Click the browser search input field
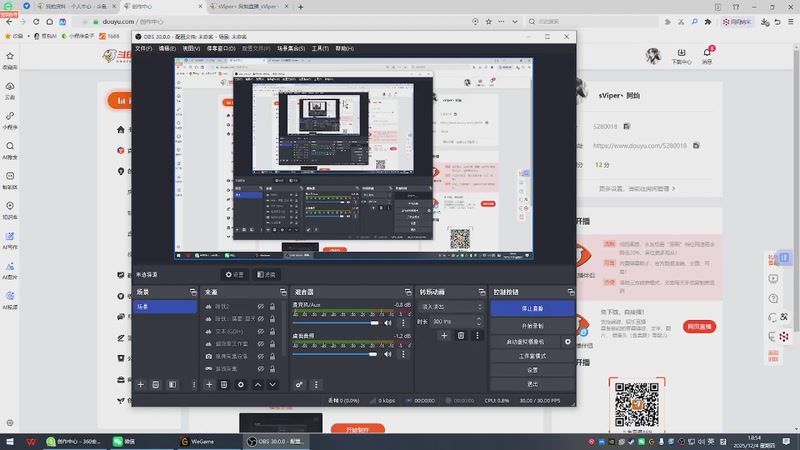This screenshot has width=800, height=450. 594,21
